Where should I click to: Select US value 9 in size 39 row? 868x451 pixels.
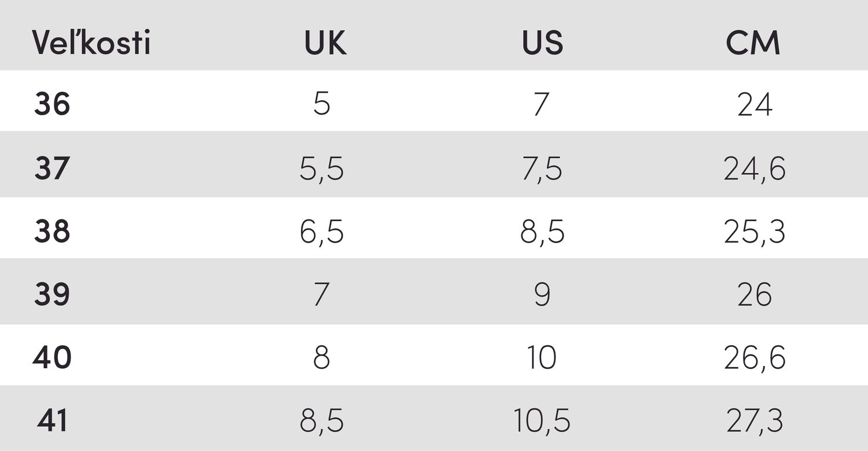541,295
